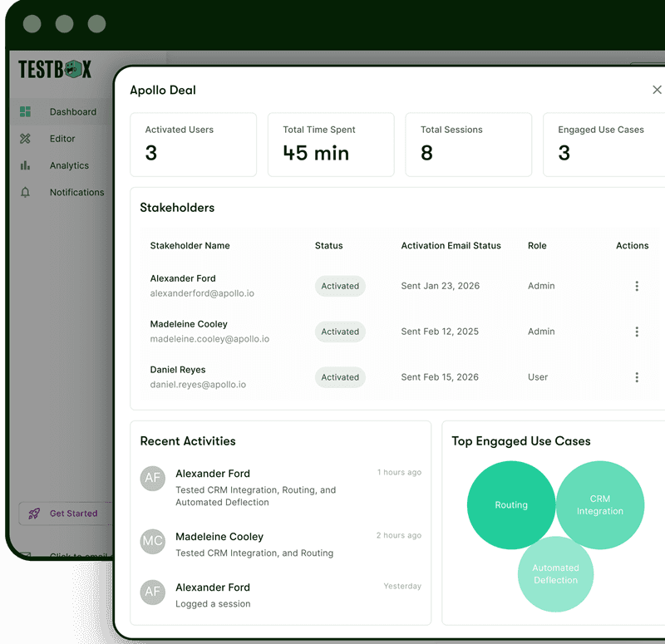Click Activated badge for Madeleine Cooley
This screenshot has width=665, height=644.
[x=340, y=332]
